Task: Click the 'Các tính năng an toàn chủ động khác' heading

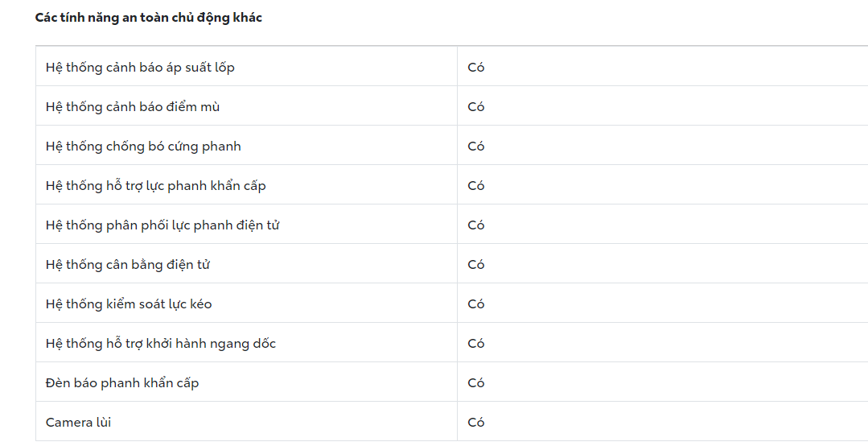Action: tap(149, 18)
